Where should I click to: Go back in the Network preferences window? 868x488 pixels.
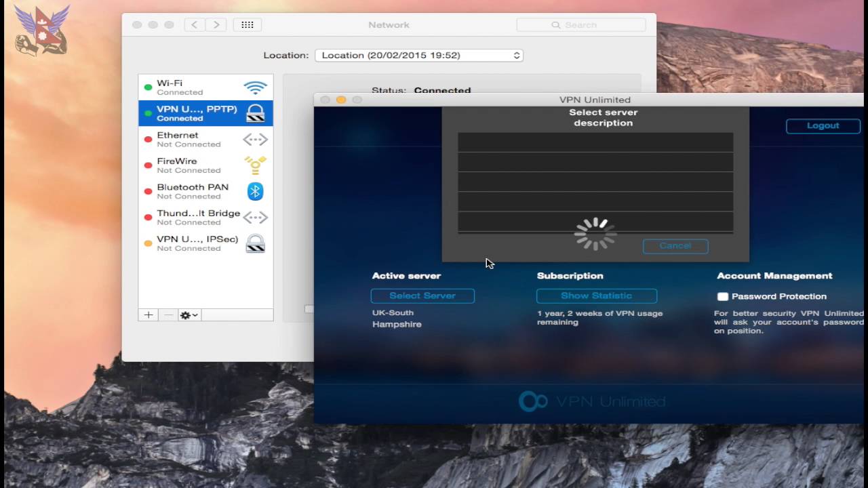click(195, 24)
